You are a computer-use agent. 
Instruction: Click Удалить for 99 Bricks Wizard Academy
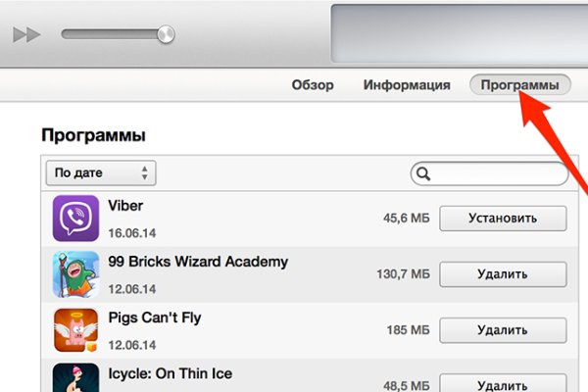503,274
